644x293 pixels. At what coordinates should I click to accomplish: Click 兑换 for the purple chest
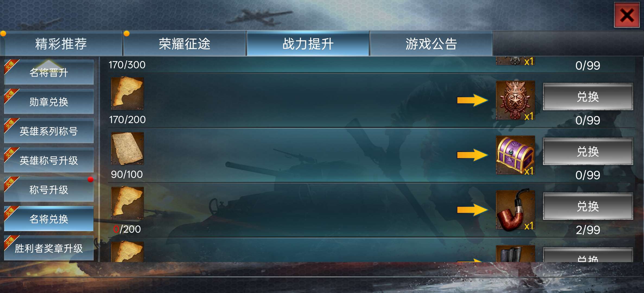[x=588, y=151]
